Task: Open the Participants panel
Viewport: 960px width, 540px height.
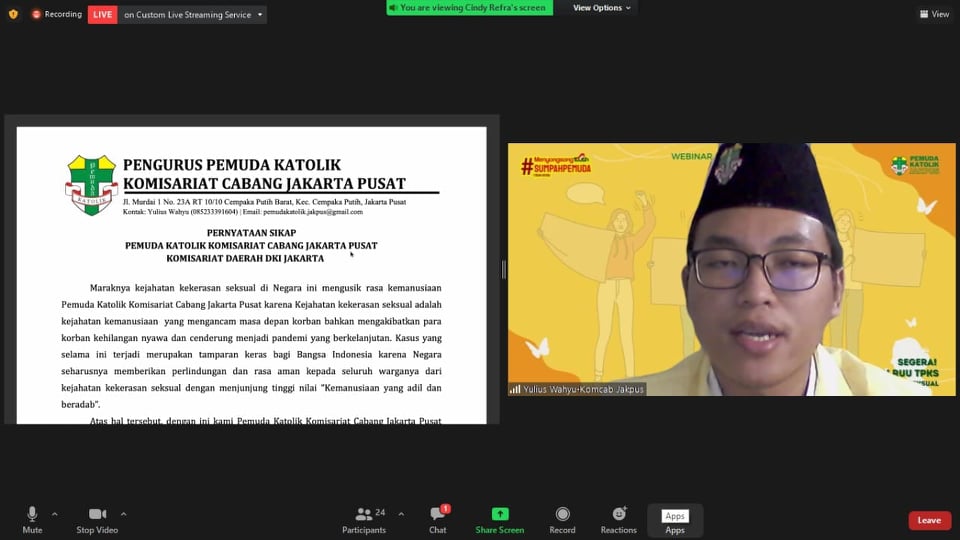Action: (364, 520)
